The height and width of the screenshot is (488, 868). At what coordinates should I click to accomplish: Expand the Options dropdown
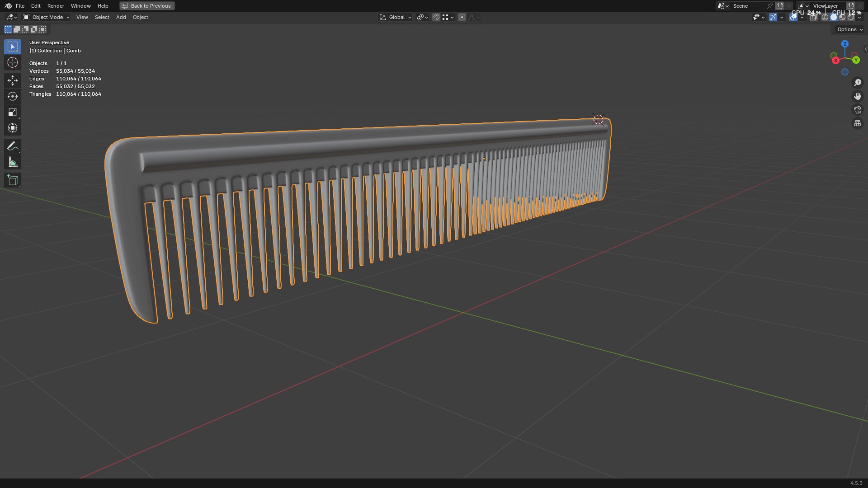pos(850,29)
